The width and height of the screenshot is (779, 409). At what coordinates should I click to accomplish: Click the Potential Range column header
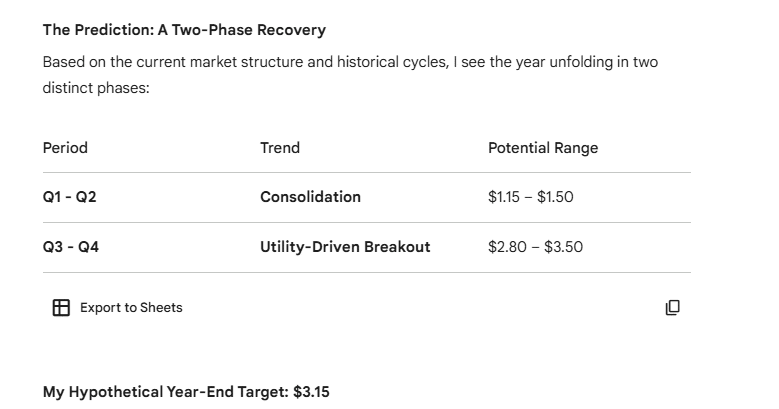click(543, 148)
